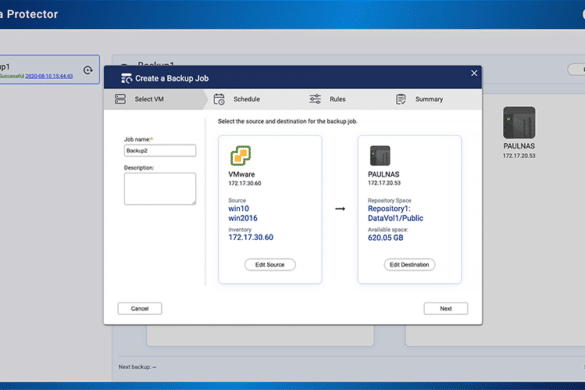Click the Create a Backup Job title icon
585x390 pixels.
click(x=126, y=78)
